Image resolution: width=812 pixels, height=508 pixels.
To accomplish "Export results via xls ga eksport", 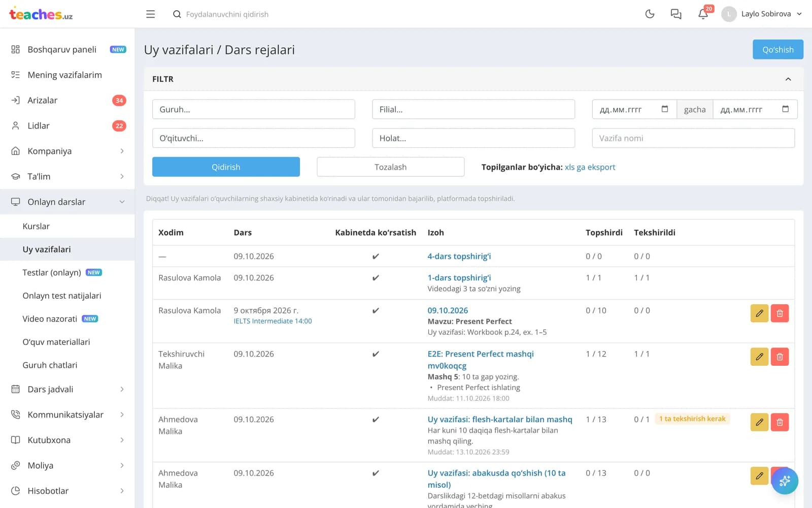I will [x=590, y=167].
